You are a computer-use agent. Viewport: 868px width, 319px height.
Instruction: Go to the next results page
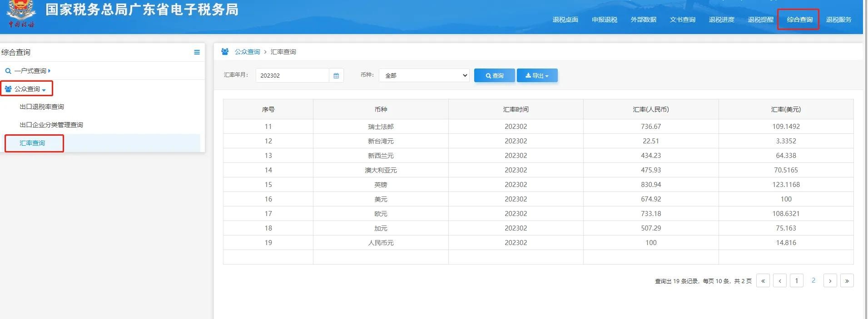point(830,281)
